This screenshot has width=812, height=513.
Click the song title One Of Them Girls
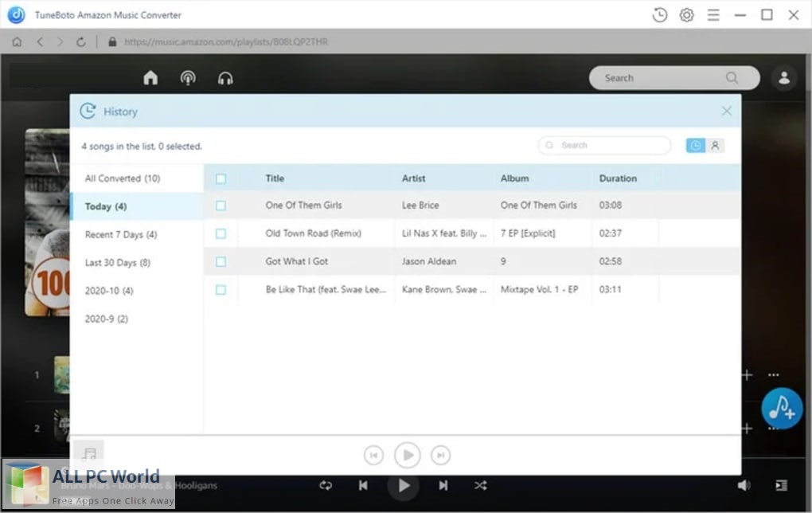(x=303, y=206)
